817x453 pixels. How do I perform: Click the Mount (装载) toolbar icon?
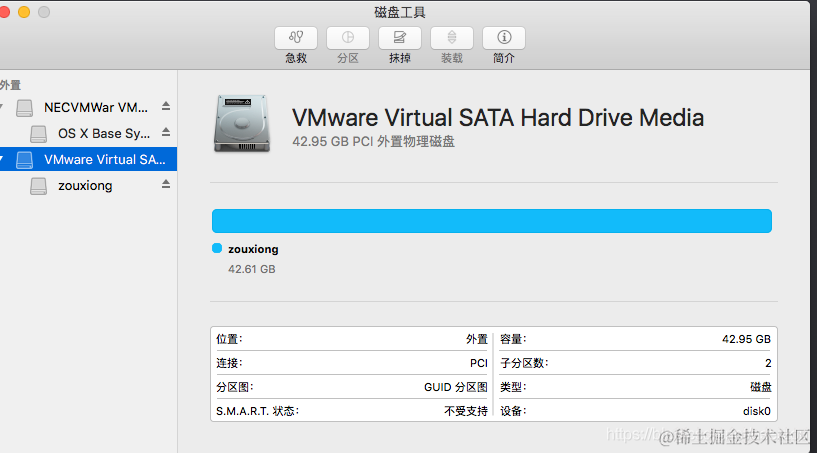452,38
